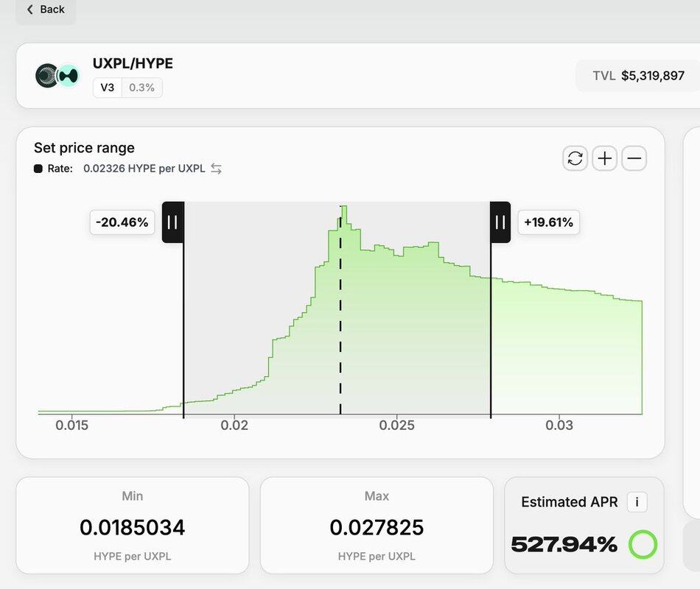Click the 527.94% estimated APR value
The image size is (700, 589).
pos(564,545)
